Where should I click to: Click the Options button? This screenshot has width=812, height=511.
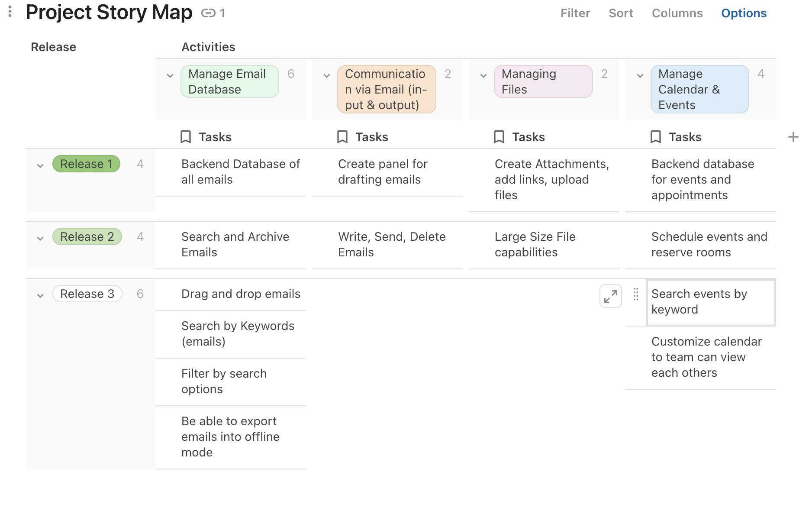coord(744,13)
